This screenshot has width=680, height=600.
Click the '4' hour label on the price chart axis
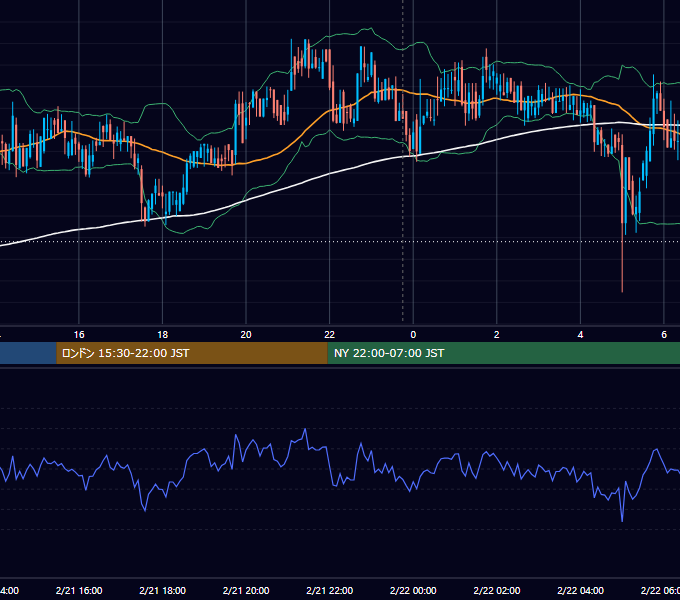(580, 335)
